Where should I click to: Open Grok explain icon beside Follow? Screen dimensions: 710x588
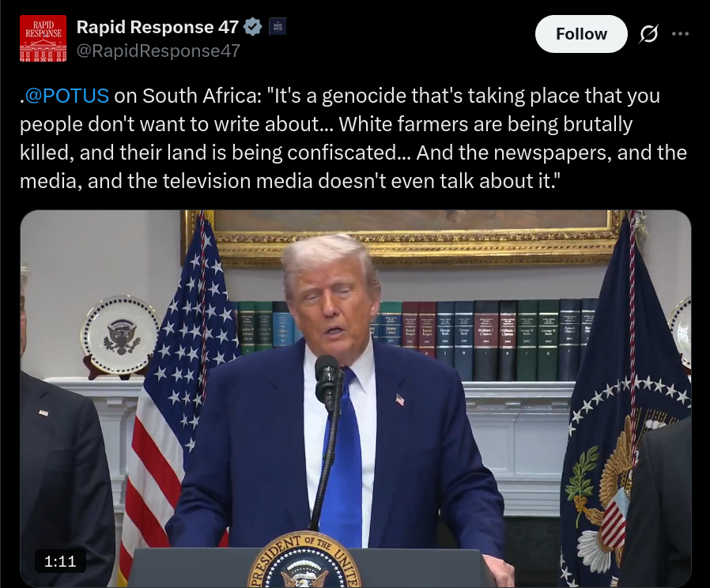point(648,34)
